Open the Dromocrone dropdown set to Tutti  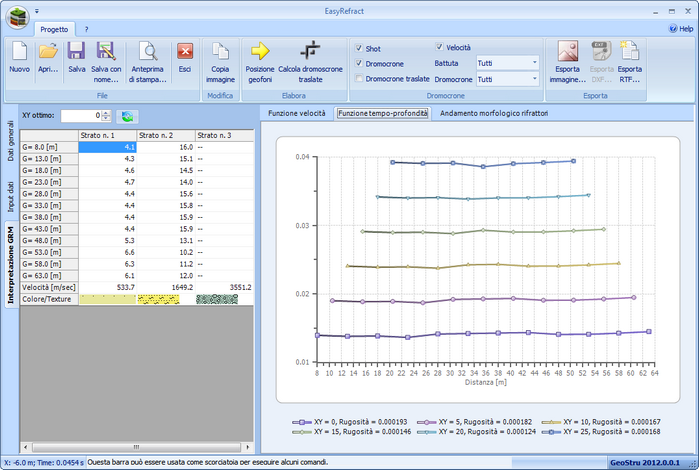[x=507, y=79]
